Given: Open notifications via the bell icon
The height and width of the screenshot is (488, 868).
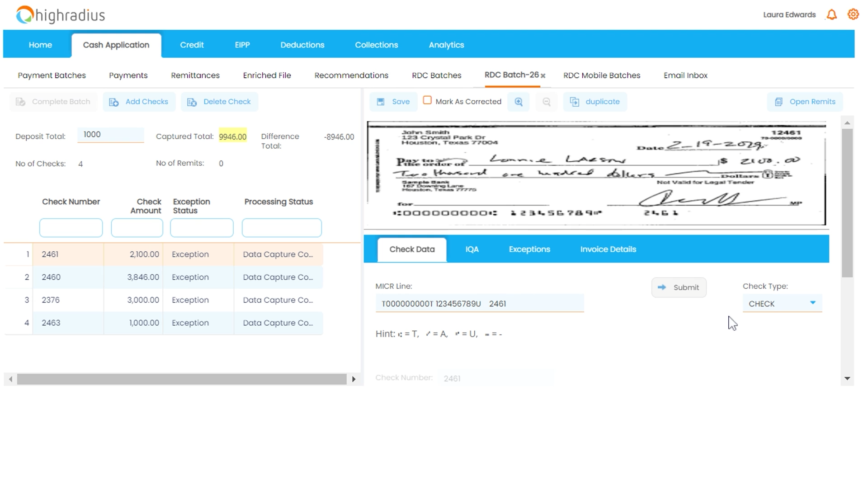Looking at the screenshot, I should click(x=831, y=14).
